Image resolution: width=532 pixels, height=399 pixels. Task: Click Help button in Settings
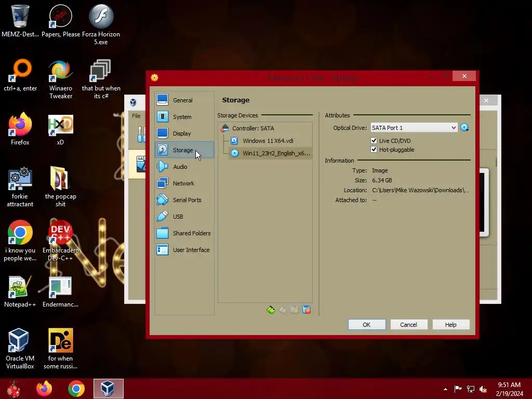point(450,325)
